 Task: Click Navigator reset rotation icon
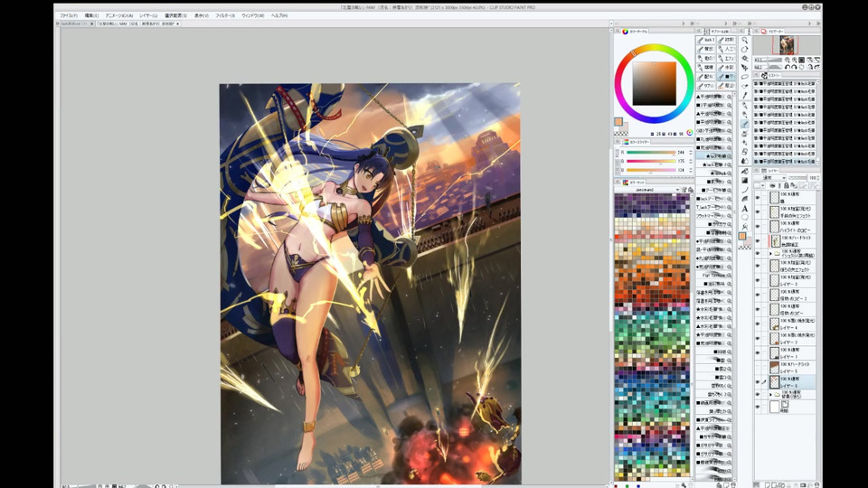[x=802, y=66]
